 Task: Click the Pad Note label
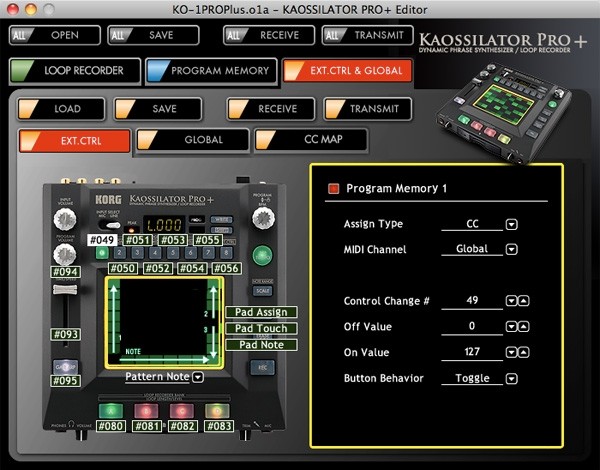click(x=261, y=345)
